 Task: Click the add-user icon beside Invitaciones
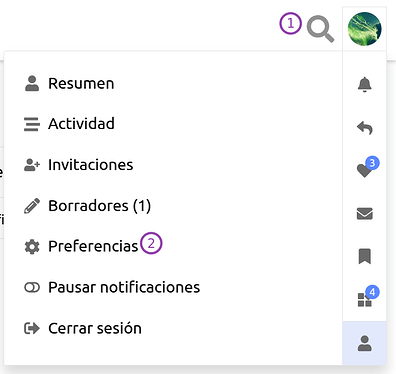[32, 165]
